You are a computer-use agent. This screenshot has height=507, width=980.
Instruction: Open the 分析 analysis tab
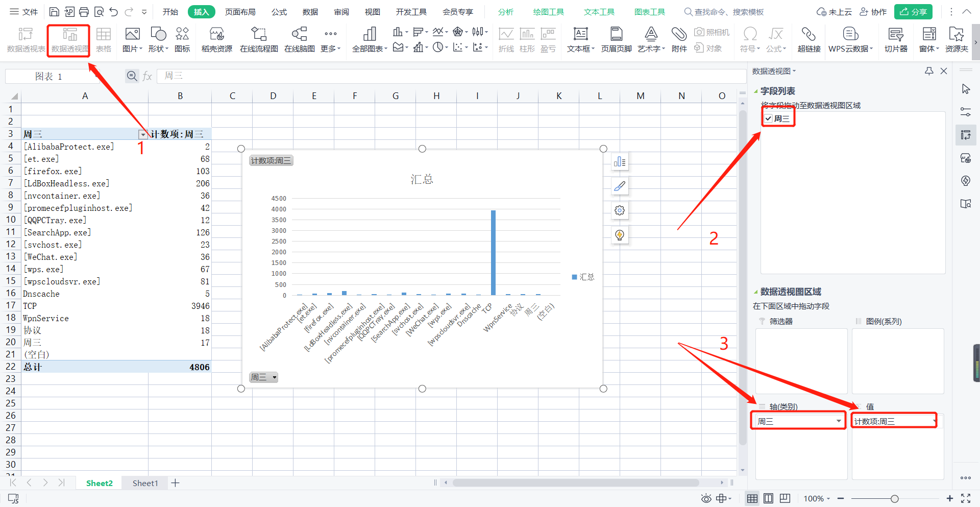(506, 12)
